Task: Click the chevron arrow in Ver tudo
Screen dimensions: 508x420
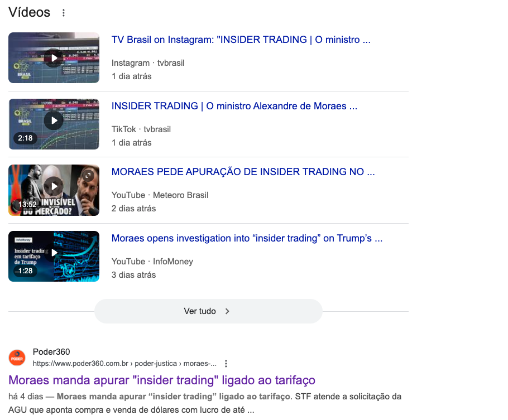Action: [227, 311]
